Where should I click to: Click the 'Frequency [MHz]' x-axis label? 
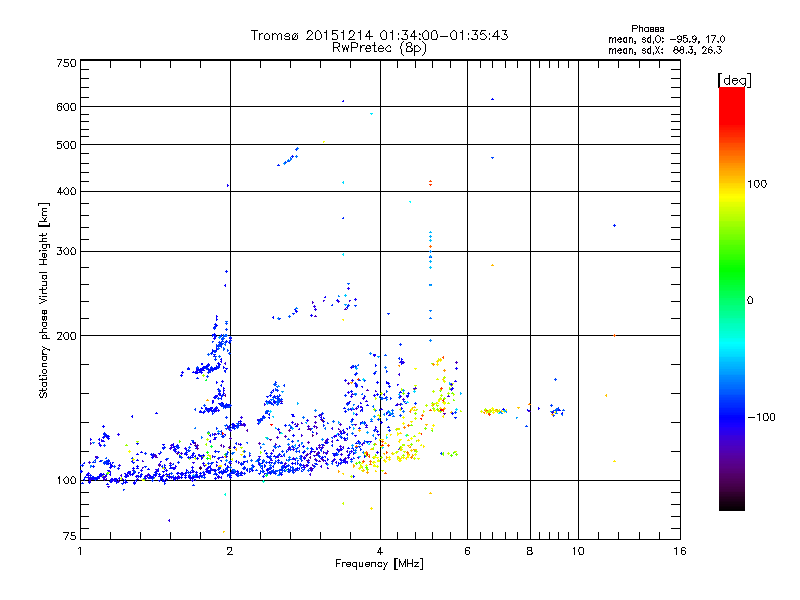[379, 564]
